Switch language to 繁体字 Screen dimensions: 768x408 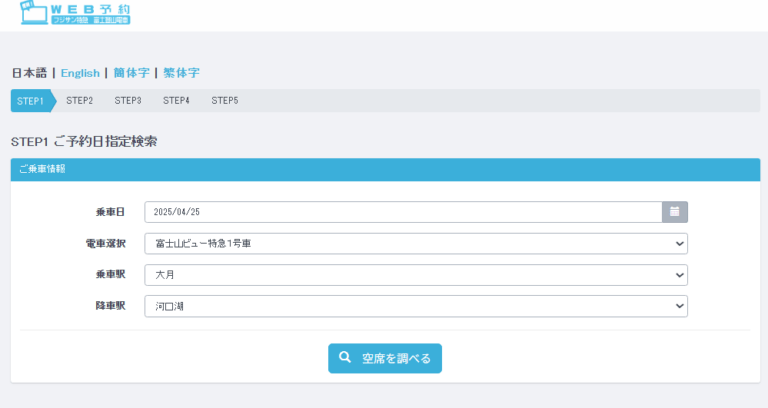pyautogui.click(x=181, y=73)
